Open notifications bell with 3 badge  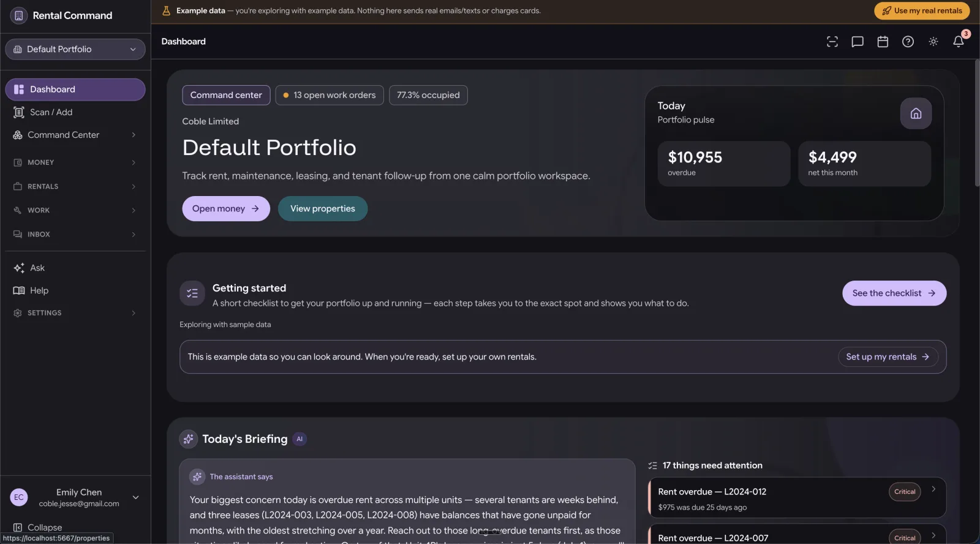959,41
